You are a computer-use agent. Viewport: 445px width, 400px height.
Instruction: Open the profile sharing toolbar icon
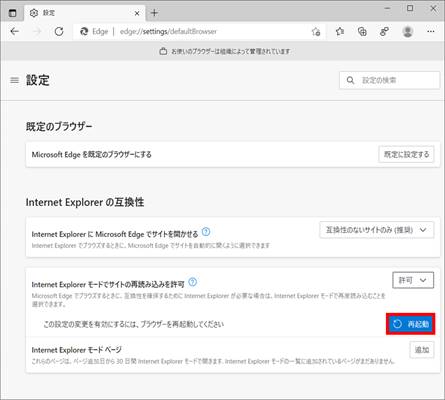click(x=384, y=31)
